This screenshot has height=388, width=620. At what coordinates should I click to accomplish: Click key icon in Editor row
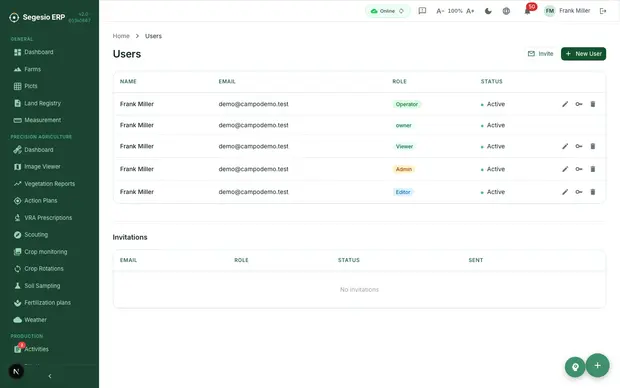coord(579,192)
